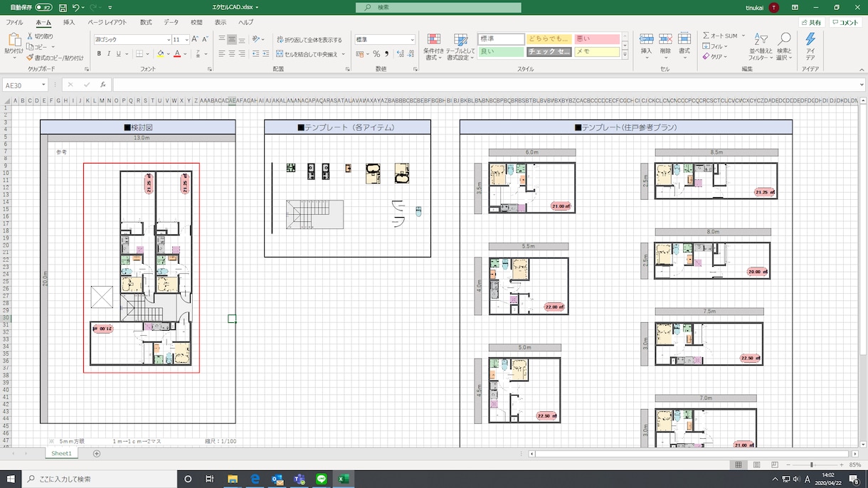Click the Undo arrow icon
Image resolution: width=868 pixels, height=488 pixels.
point(76,7)
